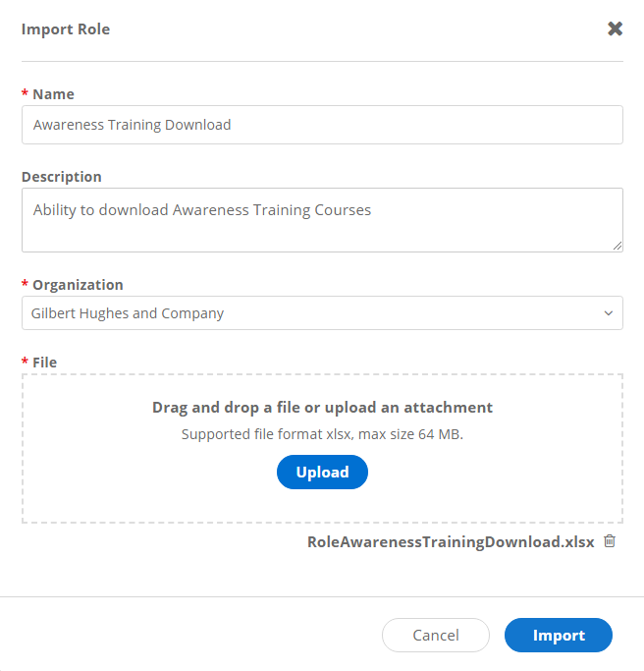Screen dimensions: 644x671
Task: Click the Name input field
Action: 322,125
